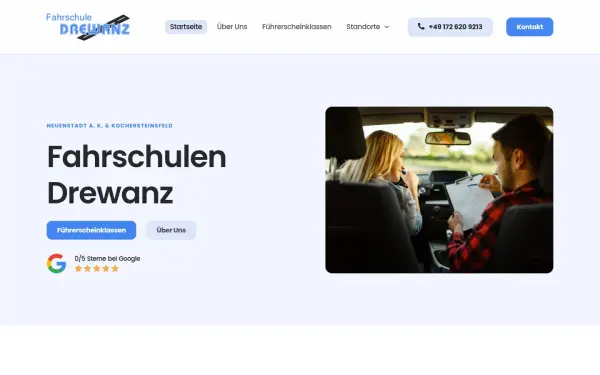This screenshot has height=375, width=600.
Task: Open the driving lesson car photo
Action: [x=439, y=190]
